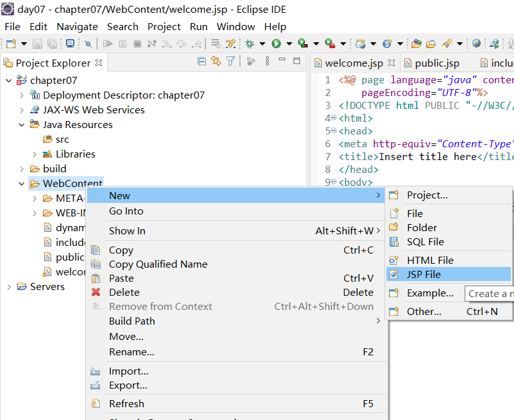Collapse the chapter07 project node
The height and width of the screenshot is (420, 514).
pos(9,81)
